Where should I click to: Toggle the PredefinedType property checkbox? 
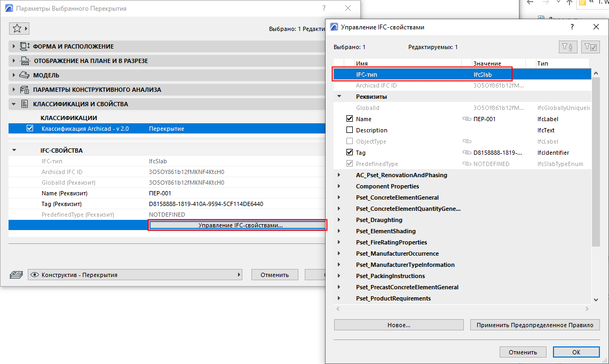pyautogui.click(x=350, y=163)
